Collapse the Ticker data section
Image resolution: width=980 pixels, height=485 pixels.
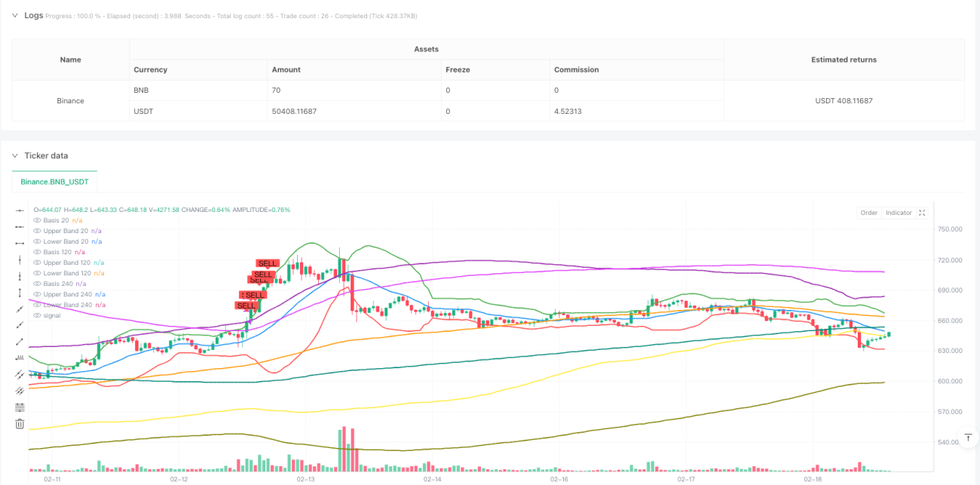click(x=14, y=155)
